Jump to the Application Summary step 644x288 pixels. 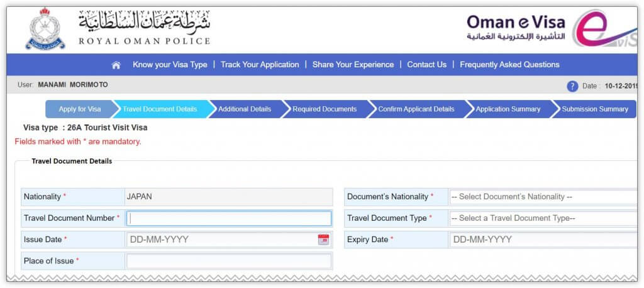(x=508, y=109)
